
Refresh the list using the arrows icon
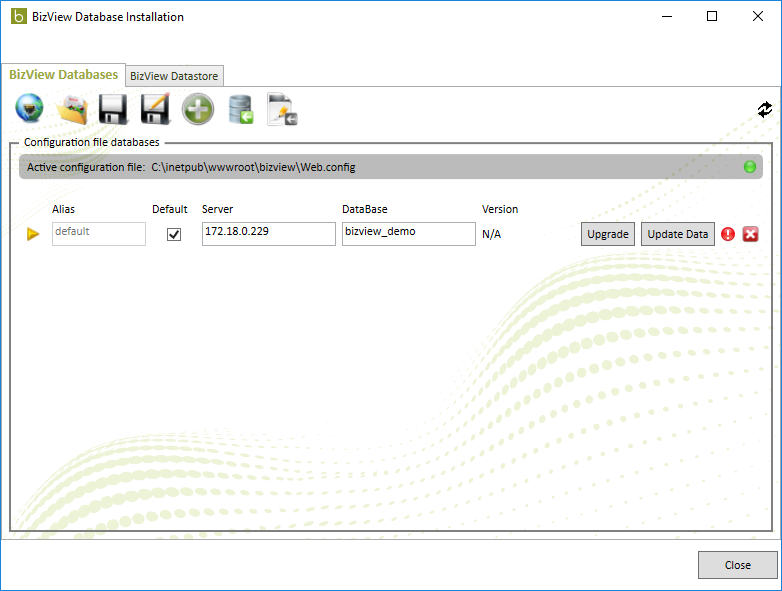765,109
